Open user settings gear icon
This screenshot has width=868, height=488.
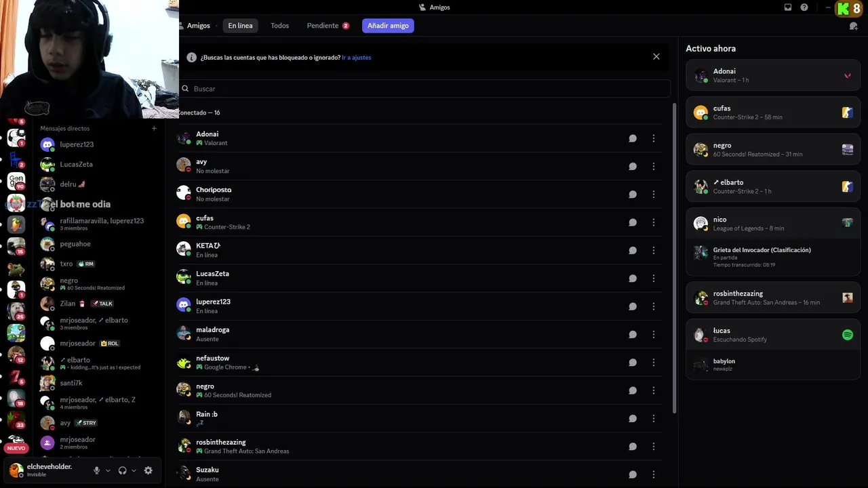[x=149, y=470]
